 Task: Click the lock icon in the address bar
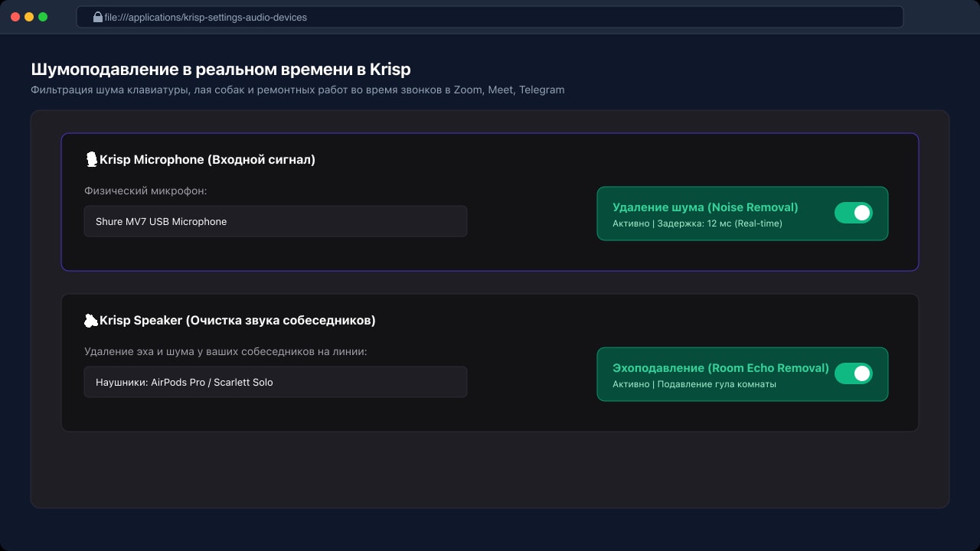98,17
